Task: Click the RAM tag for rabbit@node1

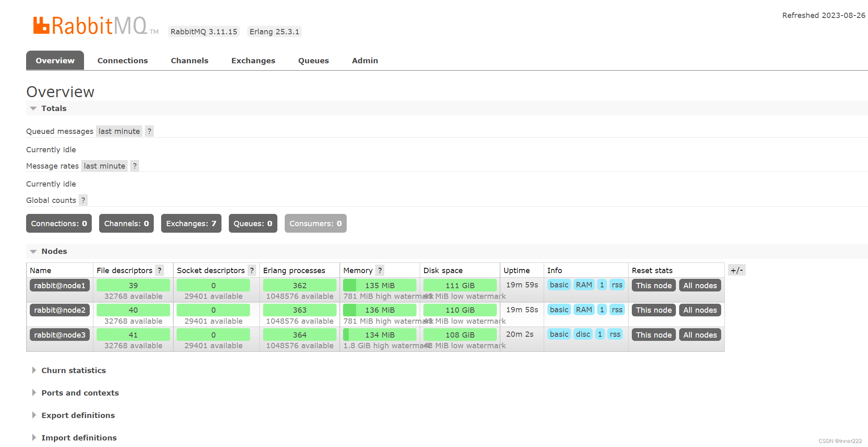Action: click(584, 285)
